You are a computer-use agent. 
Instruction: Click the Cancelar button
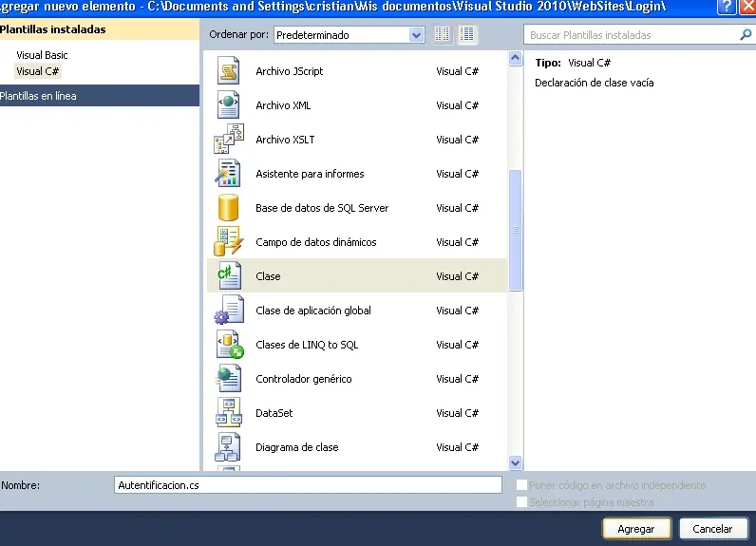pyautogui.click(x=712, y=529)
